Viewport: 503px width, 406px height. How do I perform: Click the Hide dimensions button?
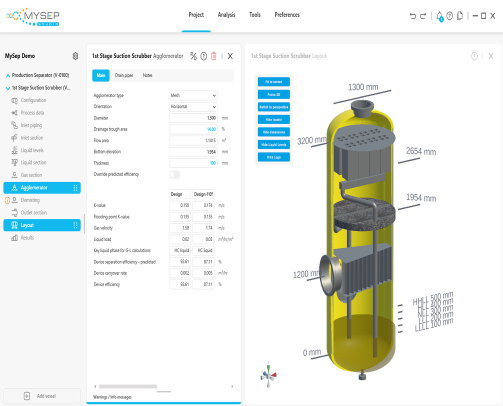pos(274,132)
